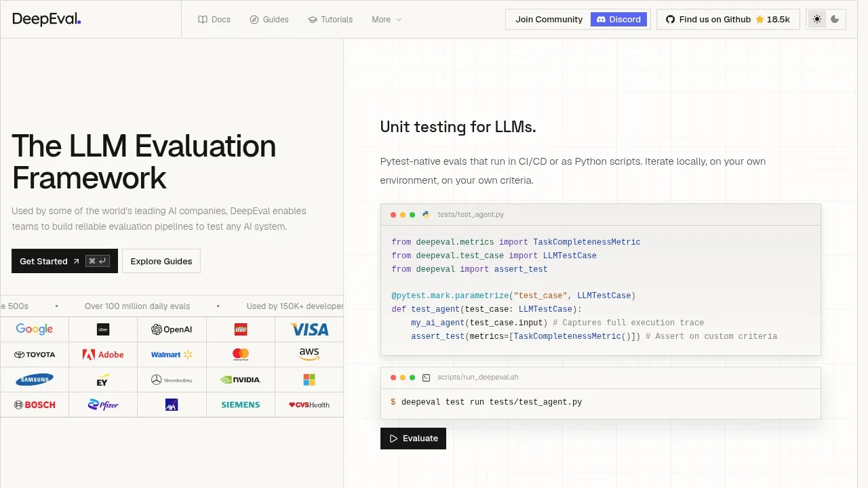Screen dimensions: 868x488
Task: Click the OpenAI logo
Action: pyautogui.click(x=172, y=329)
